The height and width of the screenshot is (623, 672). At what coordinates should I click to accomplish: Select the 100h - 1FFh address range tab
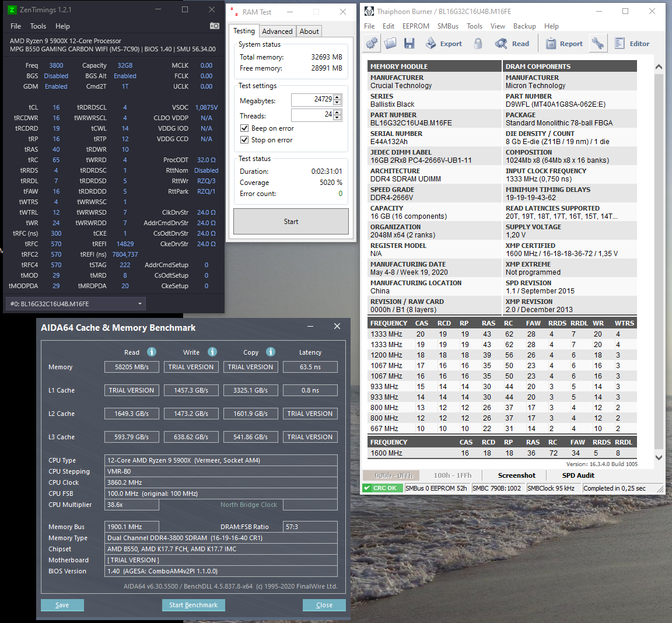click(452, 475)
